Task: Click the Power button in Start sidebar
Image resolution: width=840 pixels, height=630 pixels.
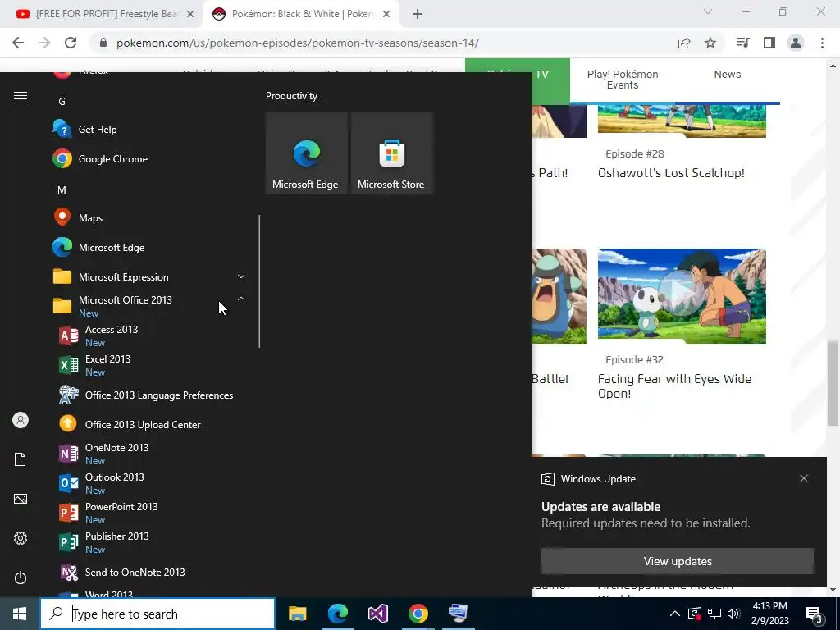Action: pyautogui.click(x=21, y=577)
